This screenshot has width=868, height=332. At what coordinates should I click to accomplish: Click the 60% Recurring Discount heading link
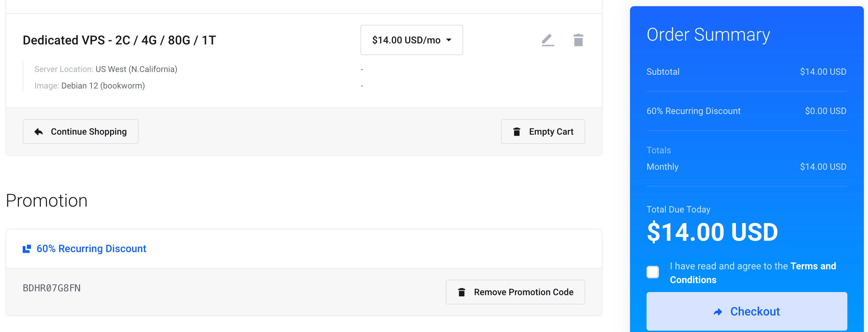pos(91,249)
